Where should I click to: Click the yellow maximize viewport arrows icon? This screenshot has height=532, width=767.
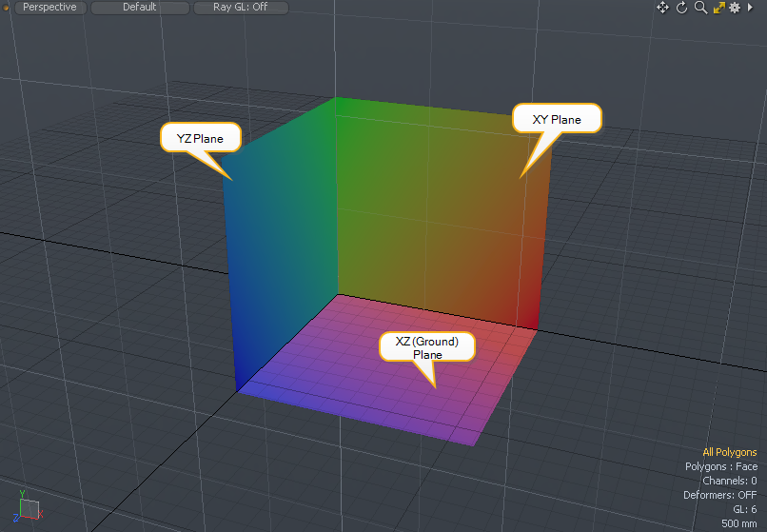coord(718,8)
